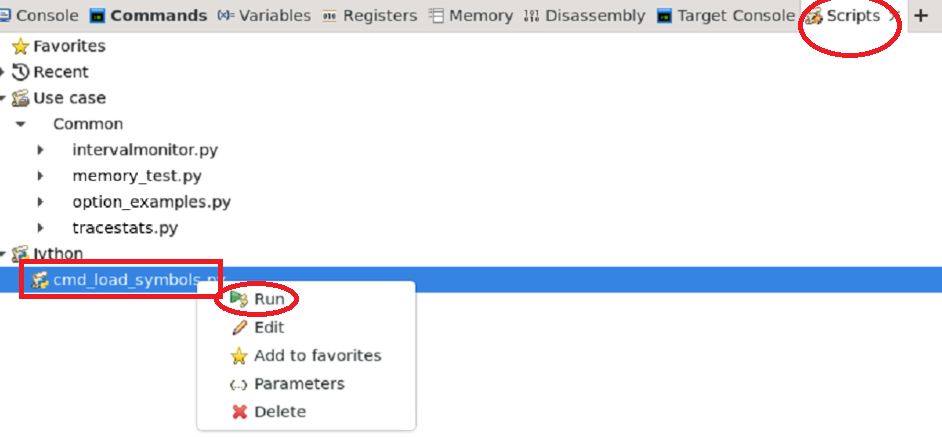This screenshot has height=437, width=942.
Task: Click the Parameters brackets icon
Action: 239,384
